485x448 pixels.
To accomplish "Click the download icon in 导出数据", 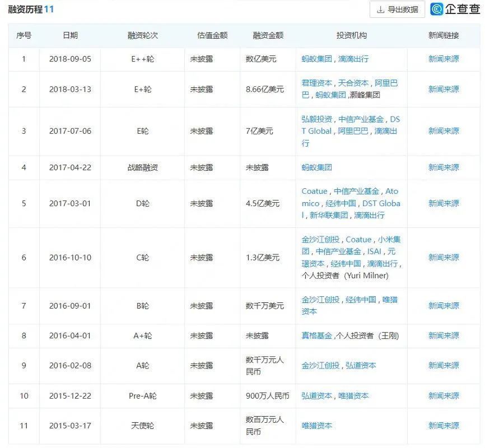I will [x=381, y=10].
